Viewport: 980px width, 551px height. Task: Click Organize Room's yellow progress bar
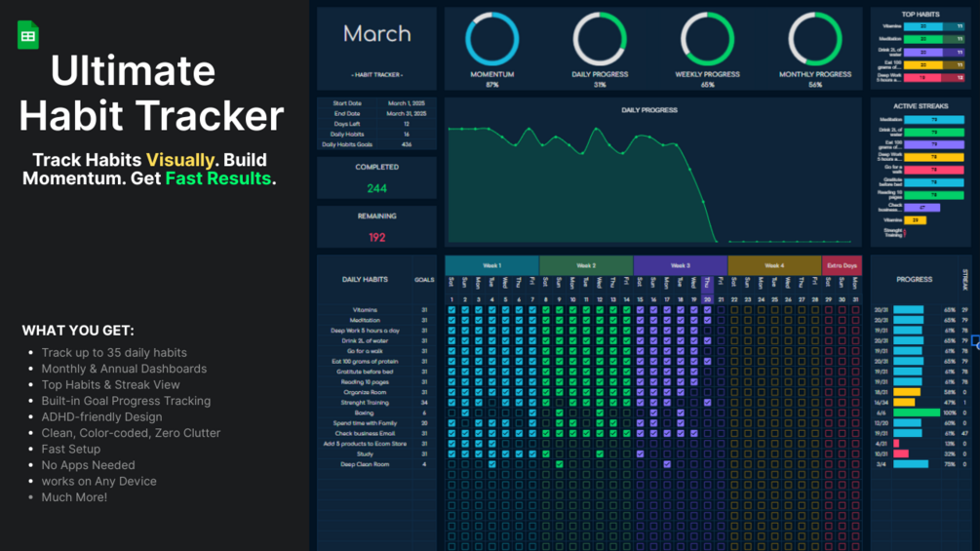[906, 392]
